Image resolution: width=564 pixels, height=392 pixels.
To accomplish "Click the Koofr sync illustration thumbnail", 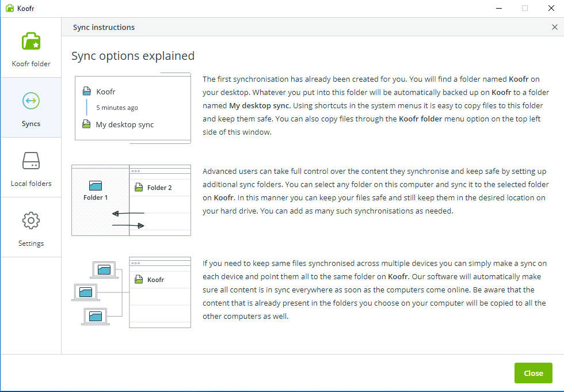I will click(x=133, y=108).
